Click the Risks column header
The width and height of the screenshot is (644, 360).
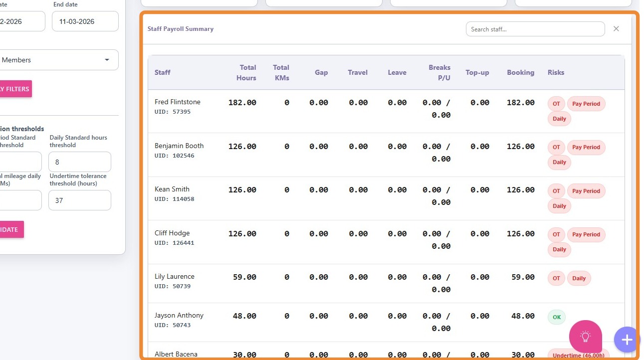556,72
